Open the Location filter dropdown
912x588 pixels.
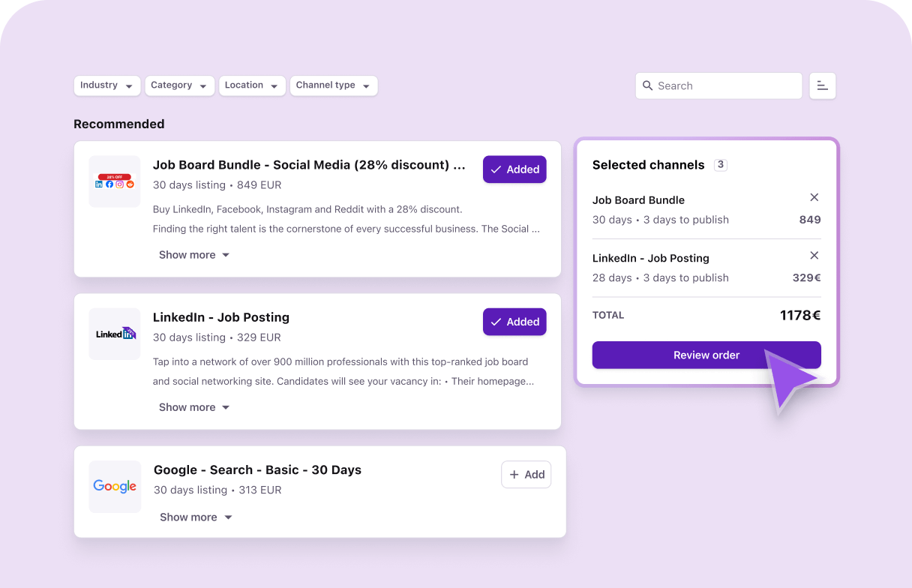click(x=252, y=85)
